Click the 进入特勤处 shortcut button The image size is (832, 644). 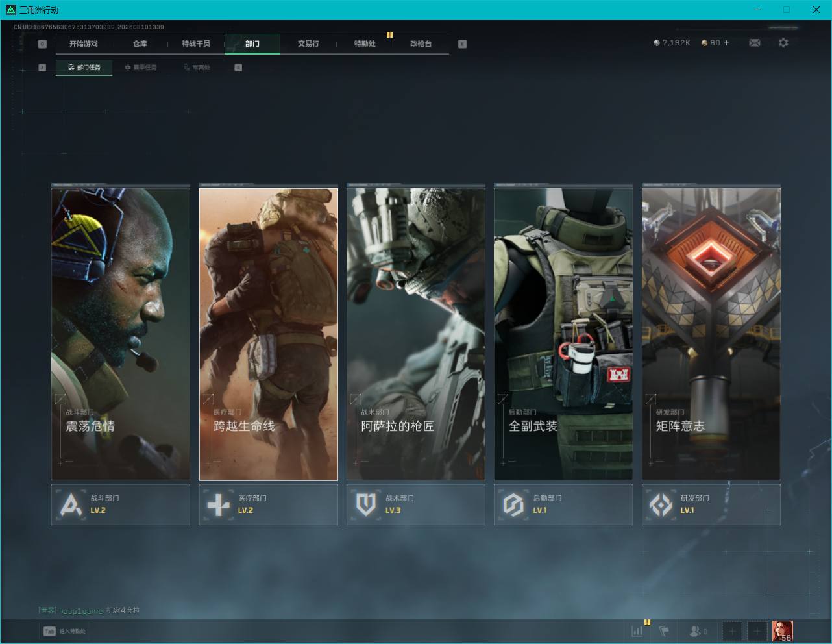point(64,631)
